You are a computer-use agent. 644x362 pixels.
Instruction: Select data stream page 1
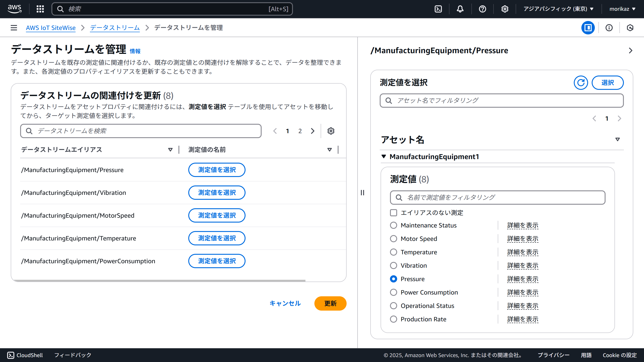coord(288,131)
